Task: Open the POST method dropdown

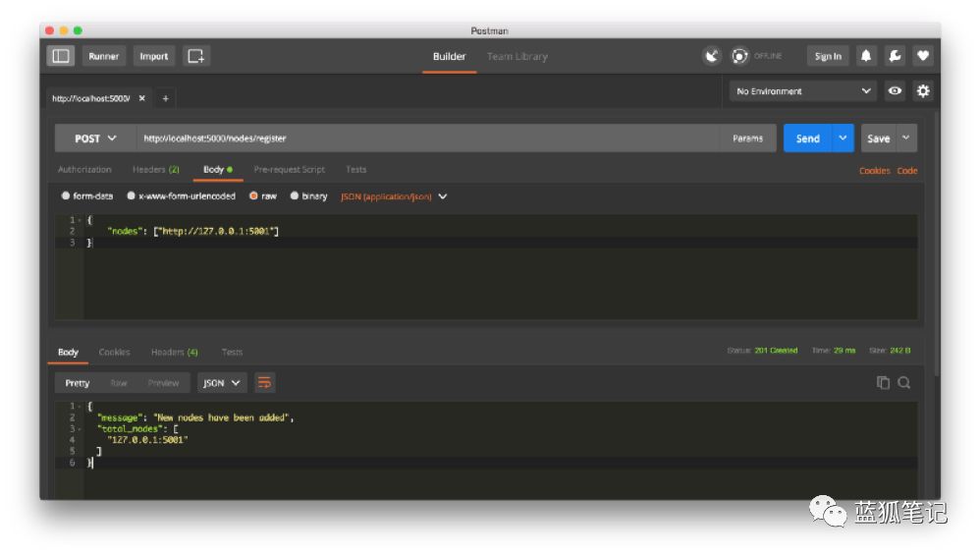Action: click(95, 139)
